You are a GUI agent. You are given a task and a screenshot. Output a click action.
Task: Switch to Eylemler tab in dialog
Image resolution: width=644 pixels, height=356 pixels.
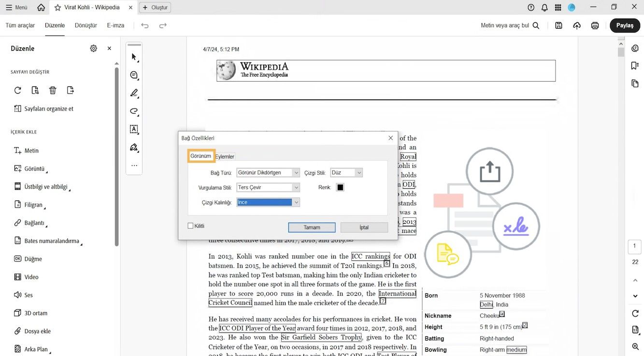click(x=225, y=157)
